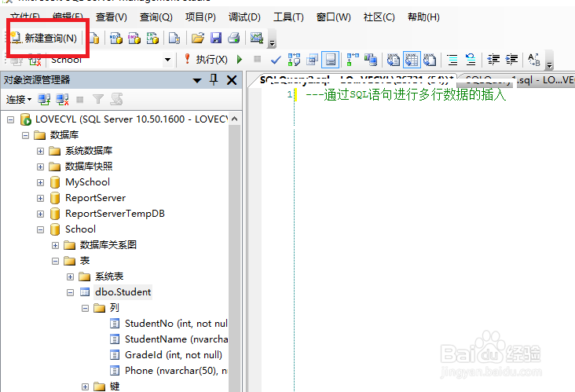Open the 项目(P) menu
Screen dimensions: 575x392
pos(200,17)
